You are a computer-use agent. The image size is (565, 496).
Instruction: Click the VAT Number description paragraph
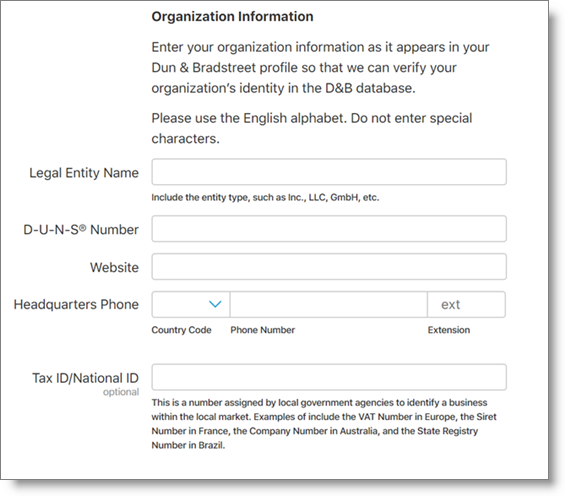pos(324,424)
